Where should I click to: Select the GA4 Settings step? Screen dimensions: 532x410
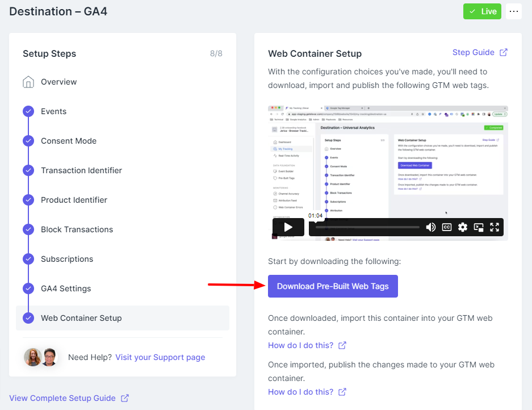(x=66, y=288)
